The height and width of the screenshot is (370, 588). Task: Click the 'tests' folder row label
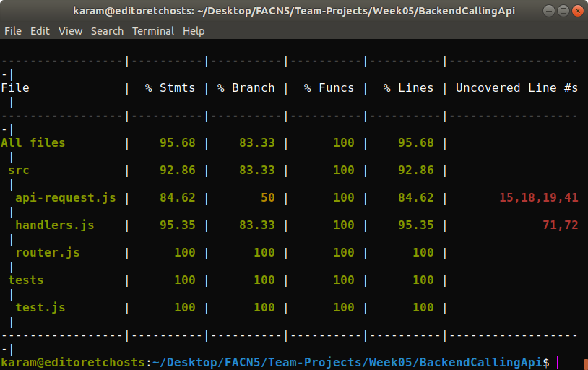coord(26,280)
